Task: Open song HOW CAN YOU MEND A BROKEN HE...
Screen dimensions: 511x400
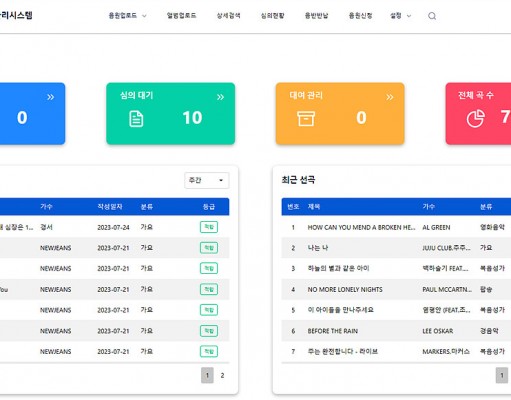Action: coord(361,227)
